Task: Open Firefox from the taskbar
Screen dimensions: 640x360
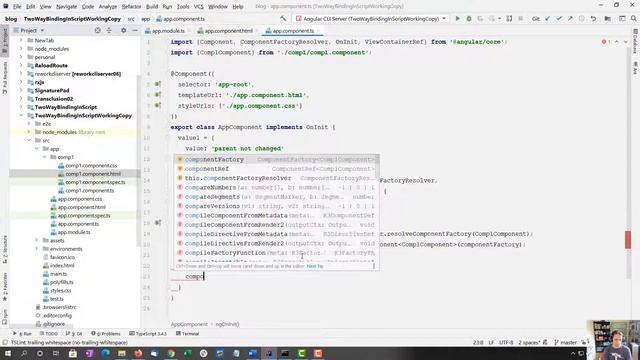Action: click(138, 353)
